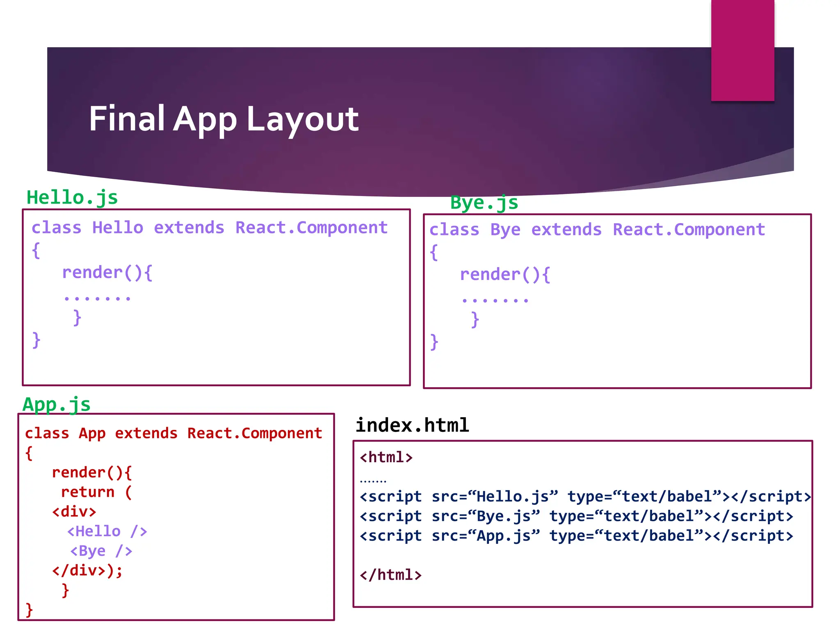Image resolution: width=840 pixels, height=630 pixels.
Task: Click the script tag with src Bye.js
Action: (576, 516)
